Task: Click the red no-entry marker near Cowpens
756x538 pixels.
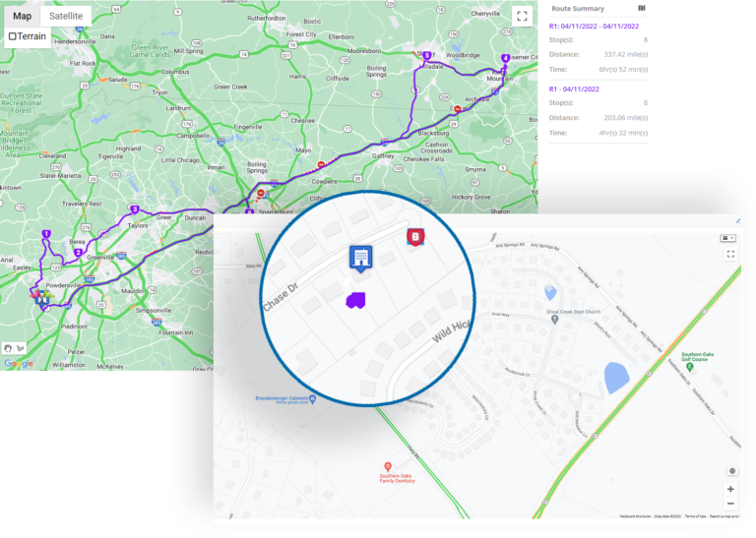Action: (321, 165)
